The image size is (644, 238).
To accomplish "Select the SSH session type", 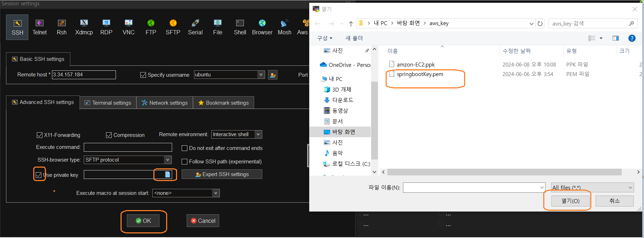I will (17, 27).
